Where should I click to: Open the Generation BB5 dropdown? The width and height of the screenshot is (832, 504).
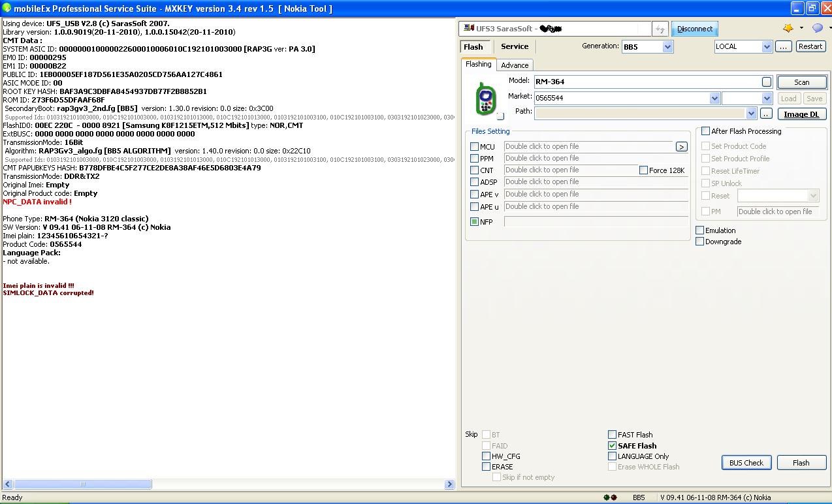pyautogui.click(x=667, y=47)
